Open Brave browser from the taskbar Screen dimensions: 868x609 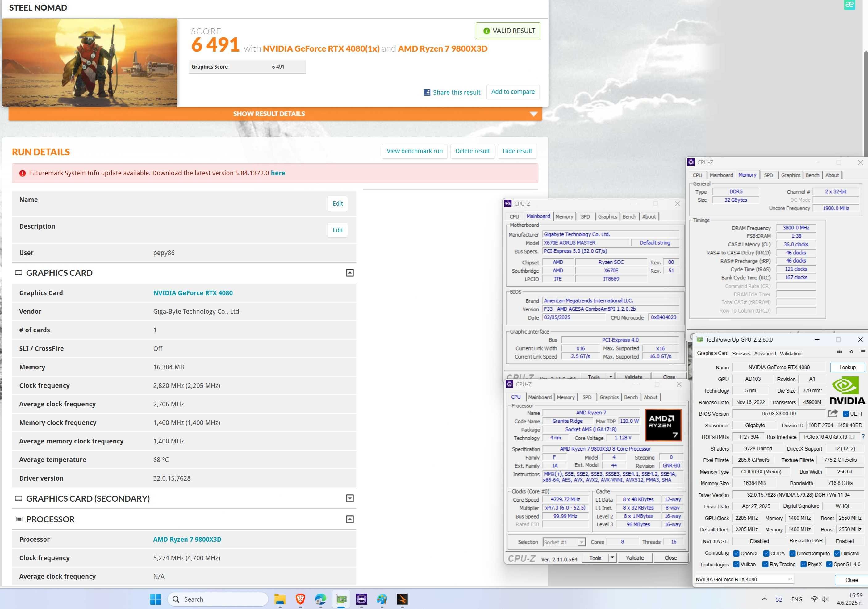300,599
